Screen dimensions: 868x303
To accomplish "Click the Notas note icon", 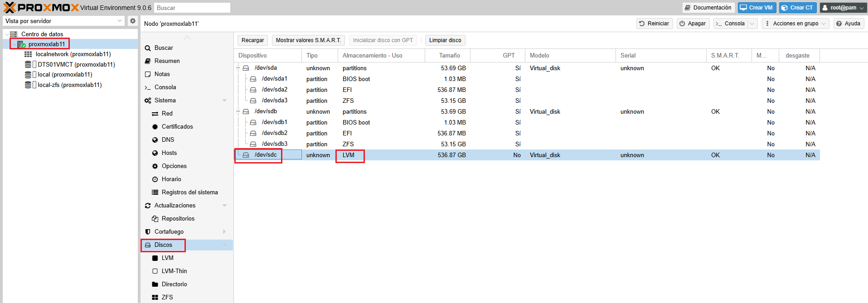I will 148,74.
